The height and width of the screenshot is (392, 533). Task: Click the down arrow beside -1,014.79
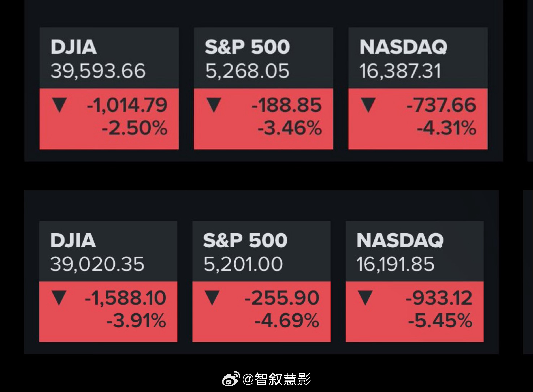point(59,104)
